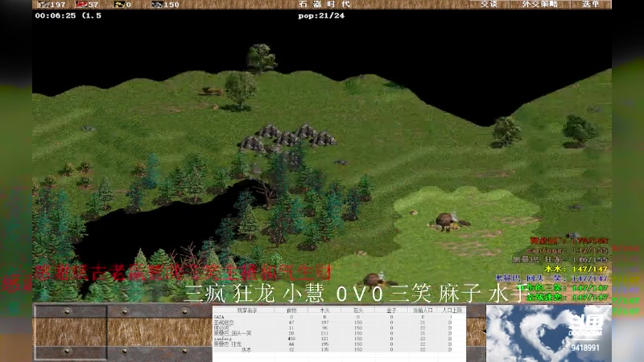The image size is (644, 362).
Task: Click the 食物 column header in stats table
Action: [x=291, y=311]
